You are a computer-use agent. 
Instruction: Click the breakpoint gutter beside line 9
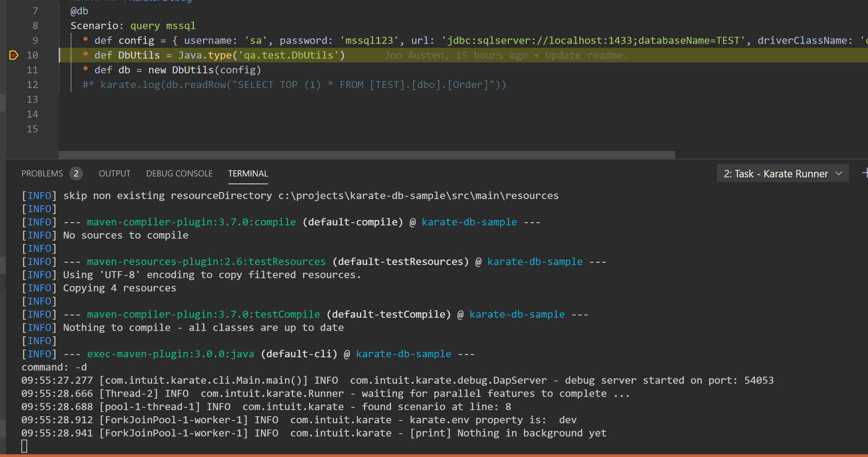tap(14, 41)
